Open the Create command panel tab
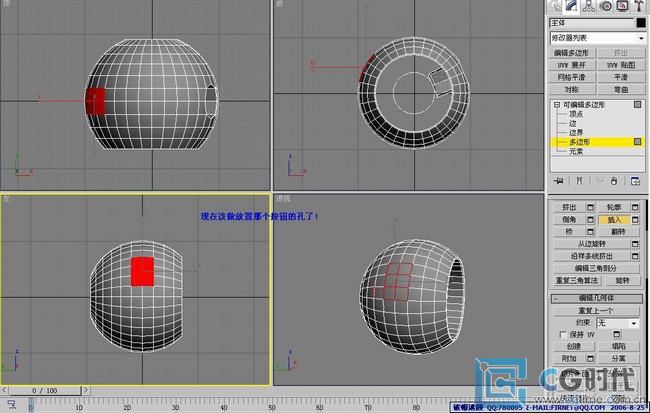 (554, 5)
